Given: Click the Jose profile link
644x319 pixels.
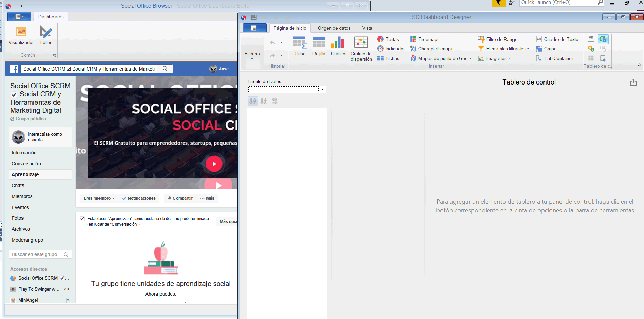Looking at the screenshot, I should pyautogui.click(x=219, y=69).
